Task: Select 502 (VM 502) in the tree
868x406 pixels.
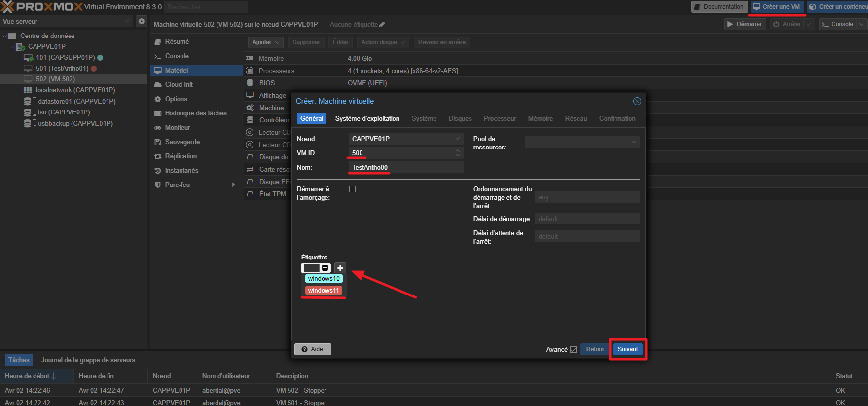Action: point(55,79)
